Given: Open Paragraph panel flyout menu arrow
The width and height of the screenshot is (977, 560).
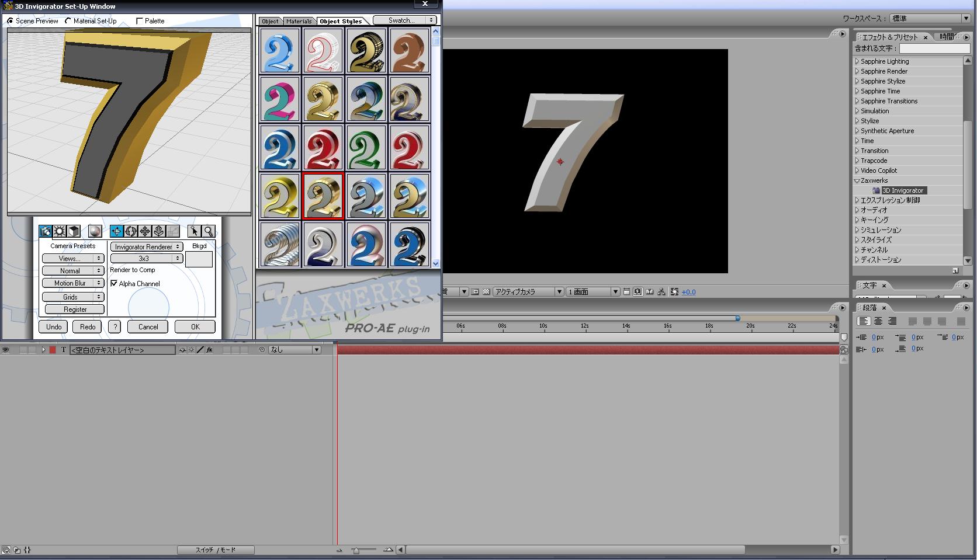Looking at the screenshot, I should coord(966,307).
